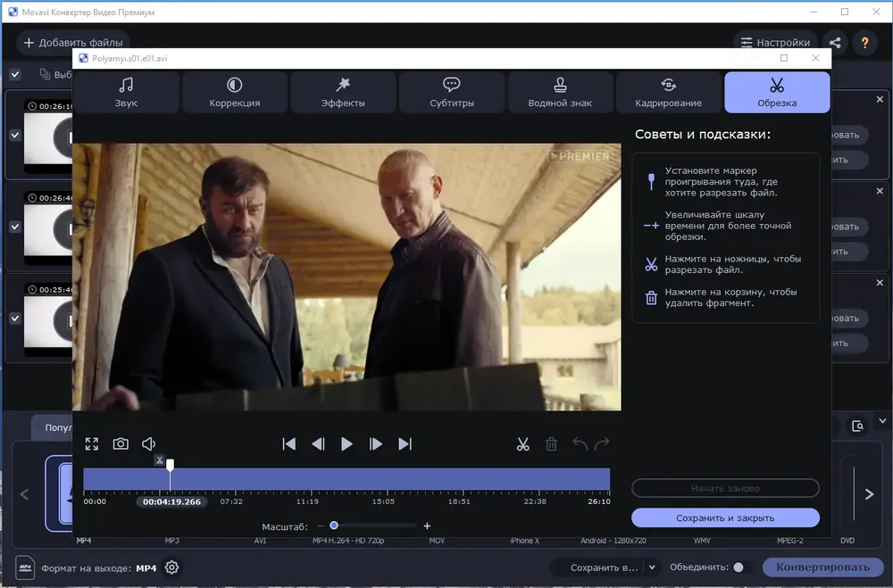Show next format presets with right arrow
This screenshot has width=893, height=588.
869,494
